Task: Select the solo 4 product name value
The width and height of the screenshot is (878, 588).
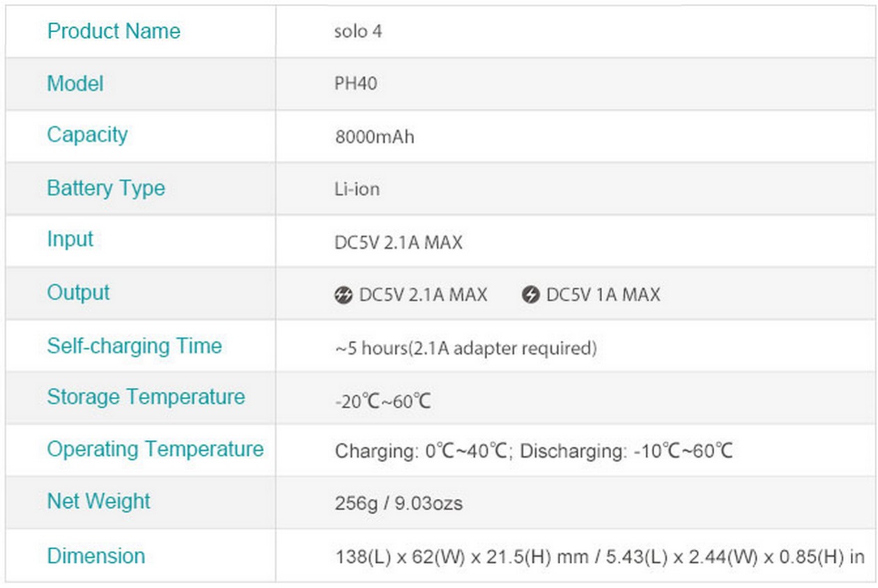Action: coord(358,32)
